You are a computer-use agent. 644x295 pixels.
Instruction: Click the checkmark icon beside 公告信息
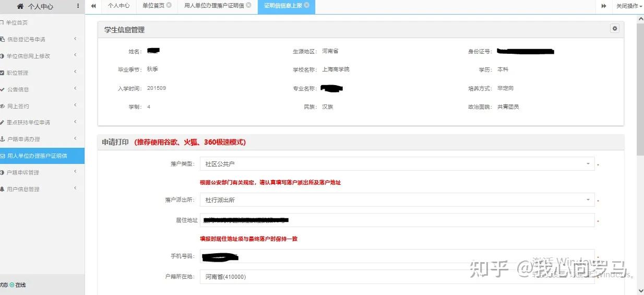pyautogui.click(x=2, y=89)
